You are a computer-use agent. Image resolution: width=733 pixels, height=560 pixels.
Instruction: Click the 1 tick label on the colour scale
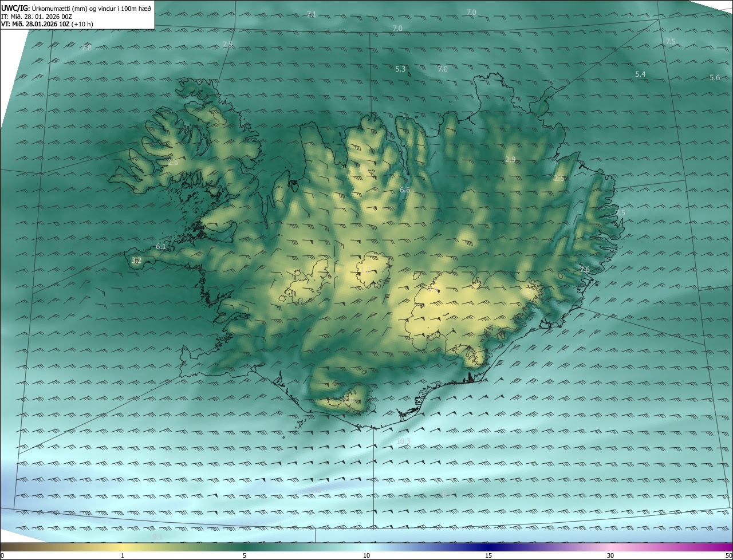pyautogui.click(x=123, y=555)
